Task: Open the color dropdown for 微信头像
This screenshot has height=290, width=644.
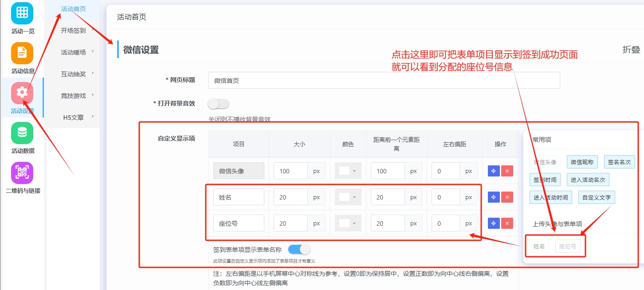Action: coord(348,171)
